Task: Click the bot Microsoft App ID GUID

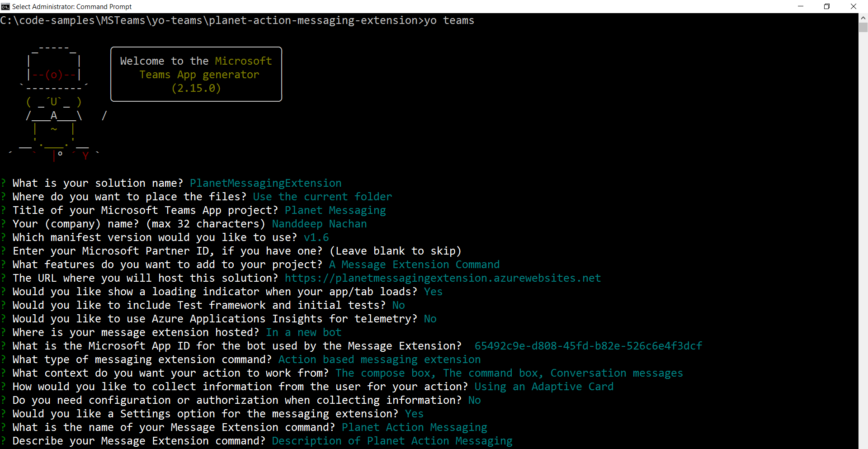Action: 588,346
